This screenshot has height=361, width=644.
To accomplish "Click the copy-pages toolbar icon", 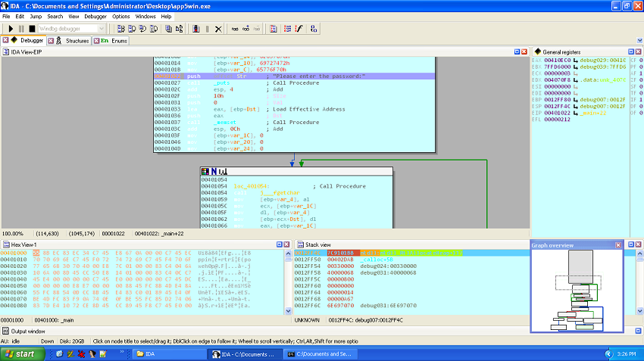I will pos(168,29).
